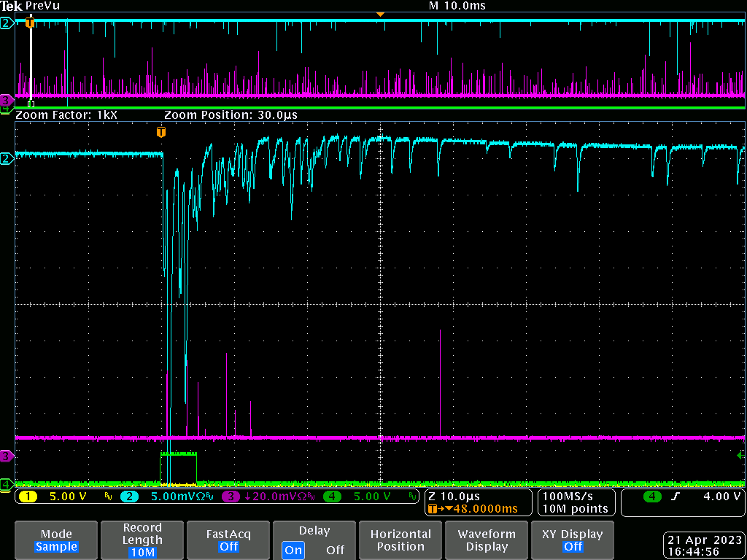Click the orange trigger marker in zoom window
The height and width of the screenshot is (560, 747).
tap(161, 132)
